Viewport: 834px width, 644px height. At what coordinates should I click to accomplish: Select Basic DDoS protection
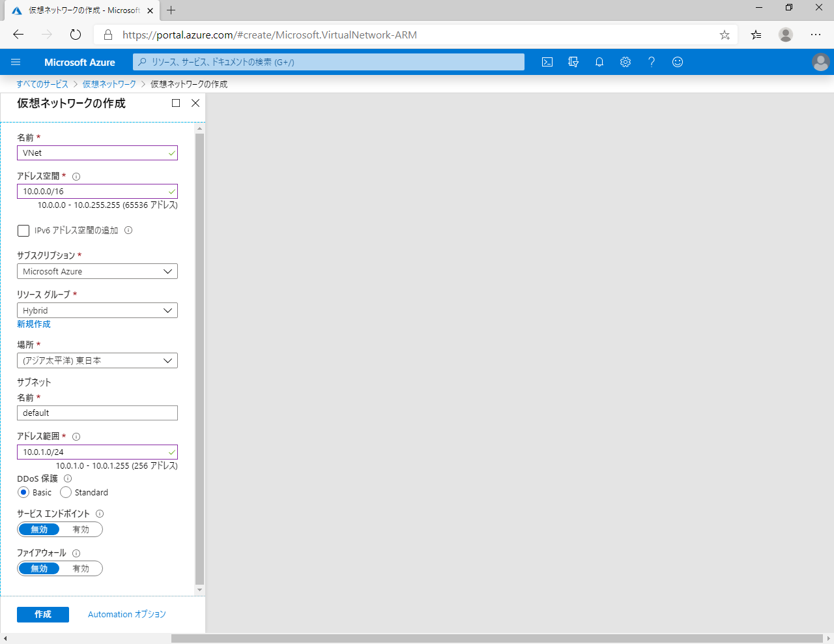tap(23, 492)
